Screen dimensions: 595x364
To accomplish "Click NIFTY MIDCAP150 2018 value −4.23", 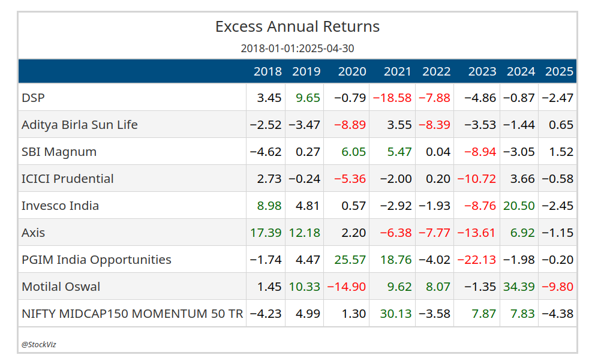I will pyautogui.click(x=266, y=314).
